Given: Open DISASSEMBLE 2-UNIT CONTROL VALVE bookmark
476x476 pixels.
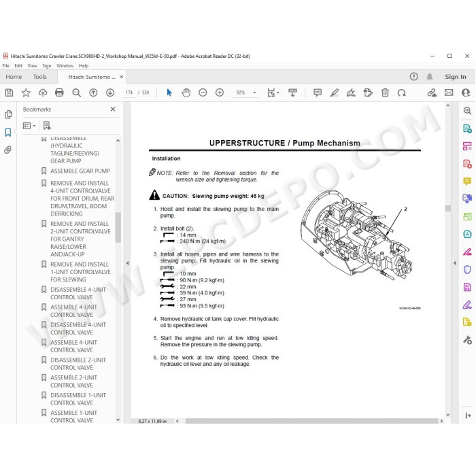Looking at the screenshot, I should click(x=78, y=364).
